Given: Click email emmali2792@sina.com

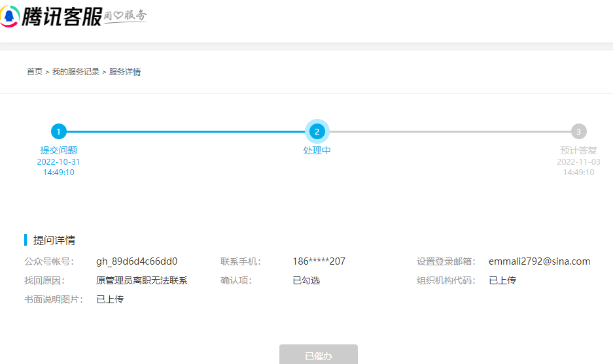Looking at the screenshot, I should pos(540,261).
